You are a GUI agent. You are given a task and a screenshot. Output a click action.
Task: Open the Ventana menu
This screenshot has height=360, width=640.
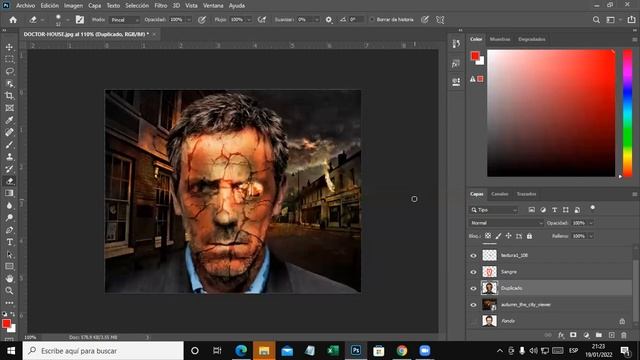tap(213, 6)
